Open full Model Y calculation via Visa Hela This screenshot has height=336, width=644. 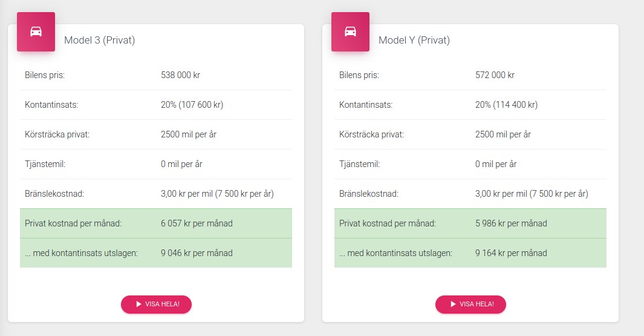(x=470, y=304)
